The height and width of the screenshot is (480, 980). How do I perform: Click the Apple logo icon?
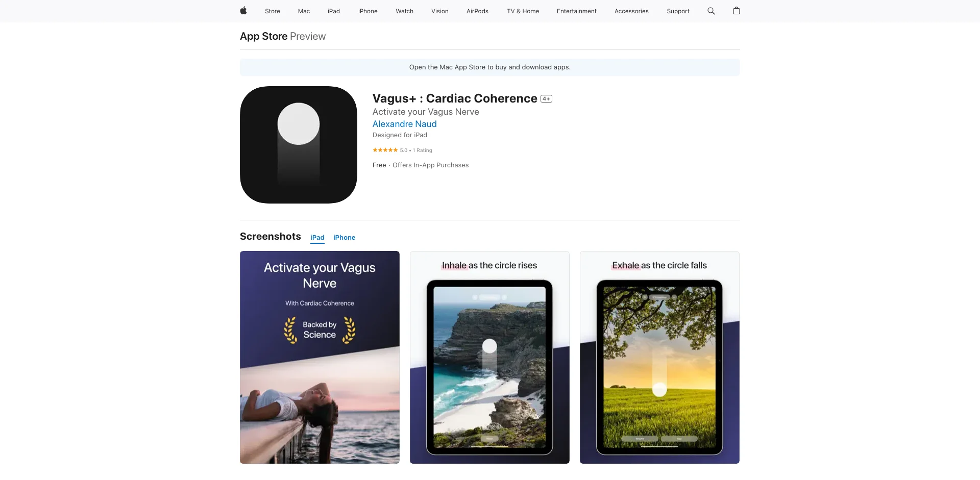point(243,11)
